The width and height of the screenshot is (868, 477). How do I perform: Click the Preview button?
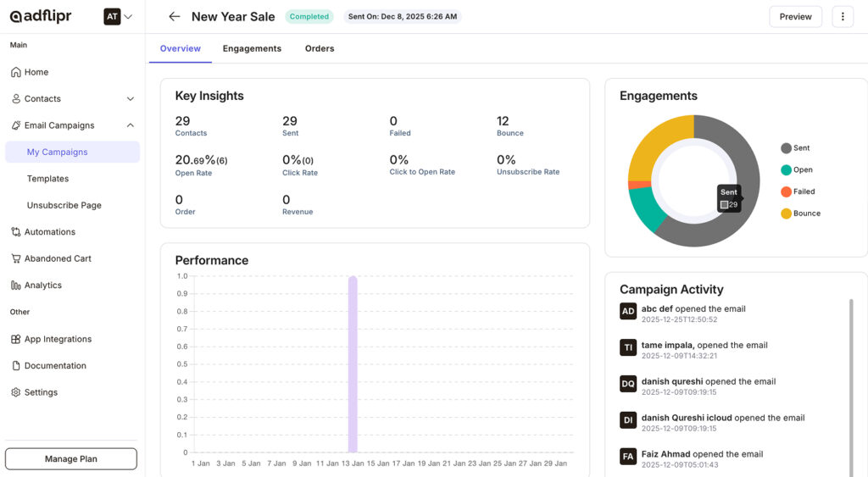click(795, 17)
